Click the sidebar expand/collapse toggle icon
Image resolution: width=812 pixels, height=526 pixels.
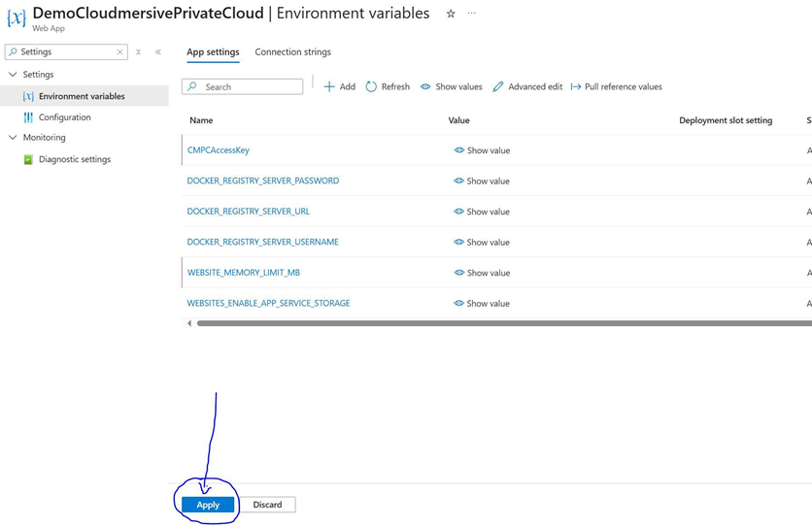(x=138, y=51)
